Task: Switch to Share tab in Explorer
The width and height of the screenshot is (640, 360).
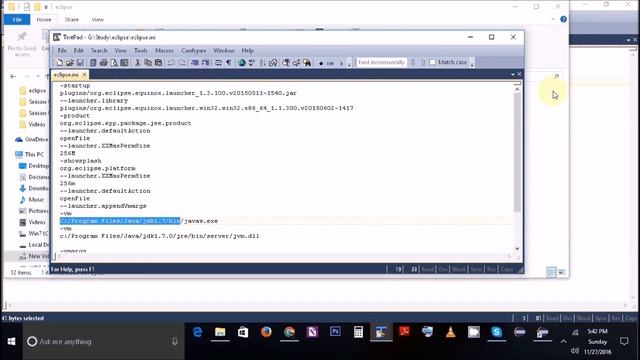Action: point(71,19)
